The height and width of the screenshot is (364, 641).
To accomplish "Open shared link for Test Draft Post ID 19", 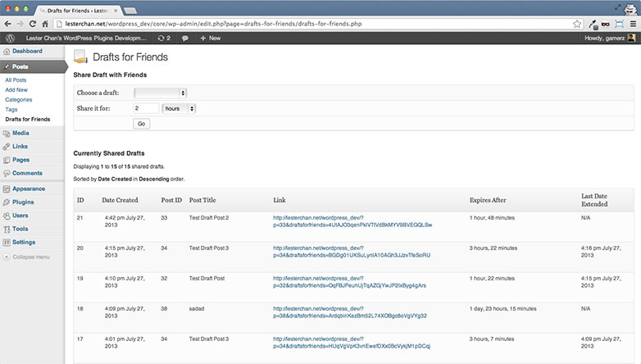I will (349, 282).
